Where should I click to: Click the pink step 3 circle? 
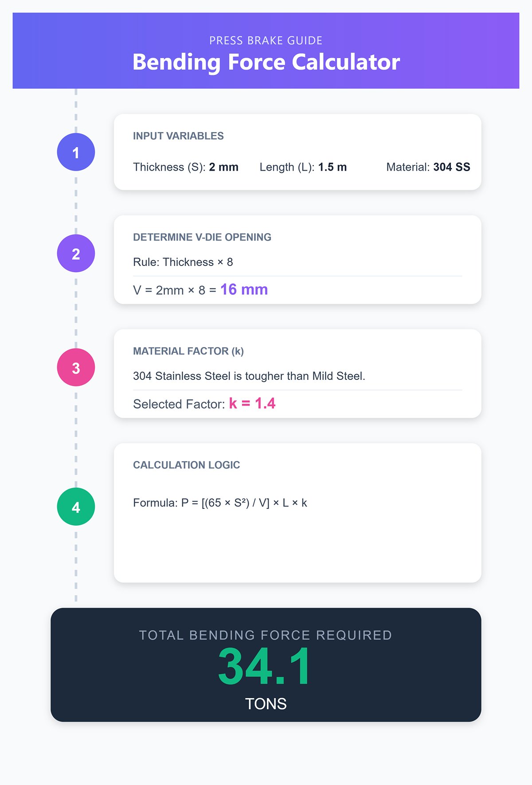(x=76, y=367)
